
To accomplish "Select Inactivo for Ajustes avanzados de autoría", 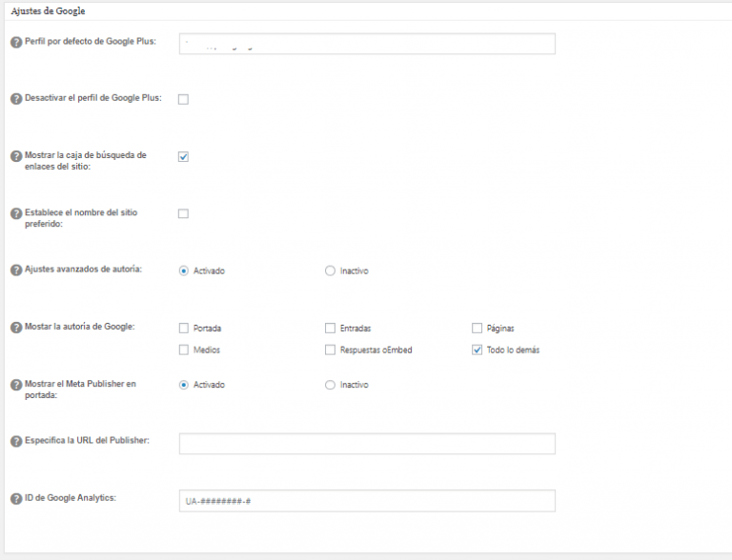I will (x=330, y=271).
